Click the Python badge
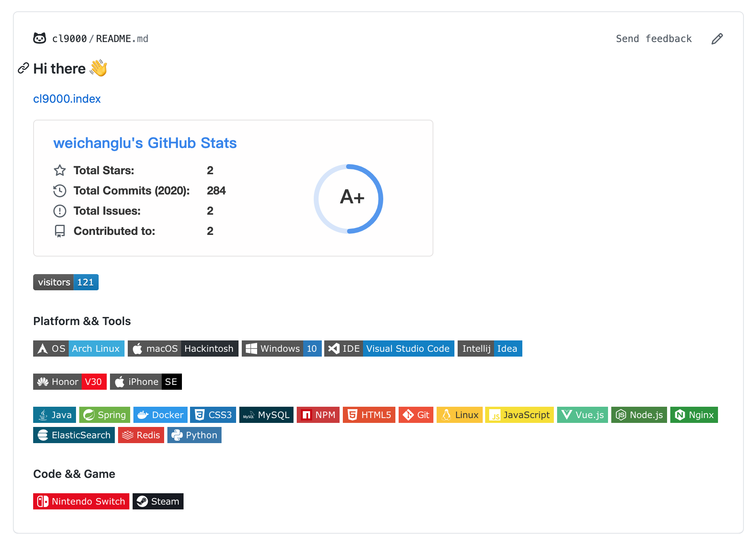 [194, 435]
